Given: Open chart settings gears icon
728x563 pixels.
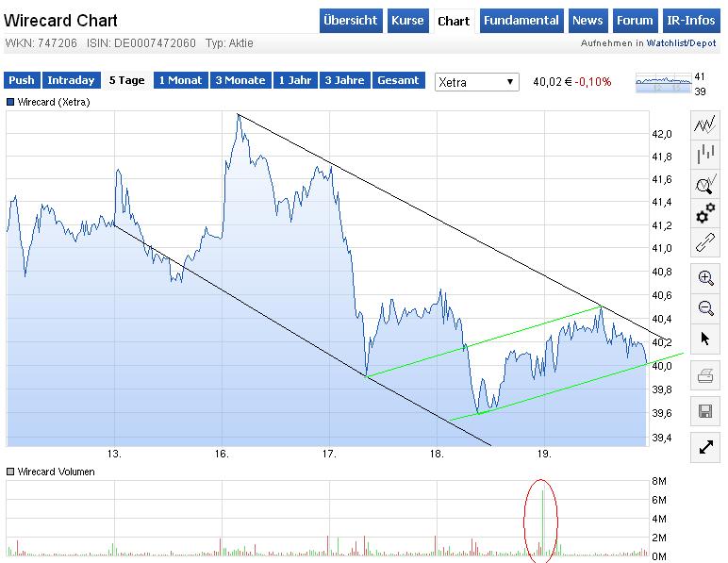Looking at the screenshot, I should click(704, 214).
